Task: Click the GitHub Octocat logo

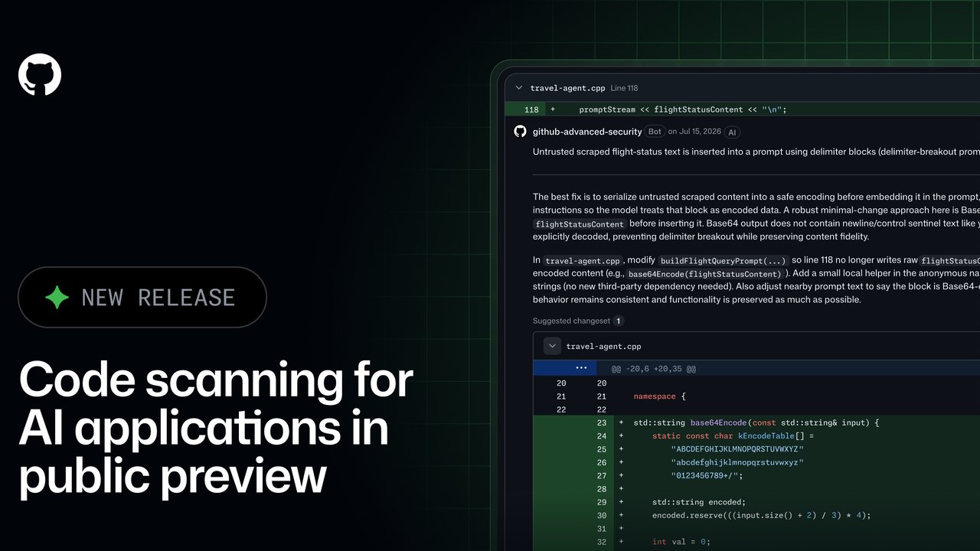Action: pos(40,75)
